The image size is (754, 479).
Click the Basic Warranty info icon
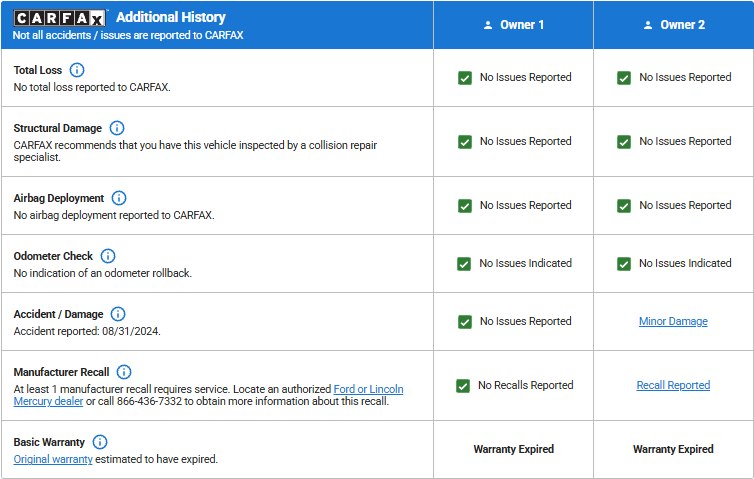(x=100, y=442)
